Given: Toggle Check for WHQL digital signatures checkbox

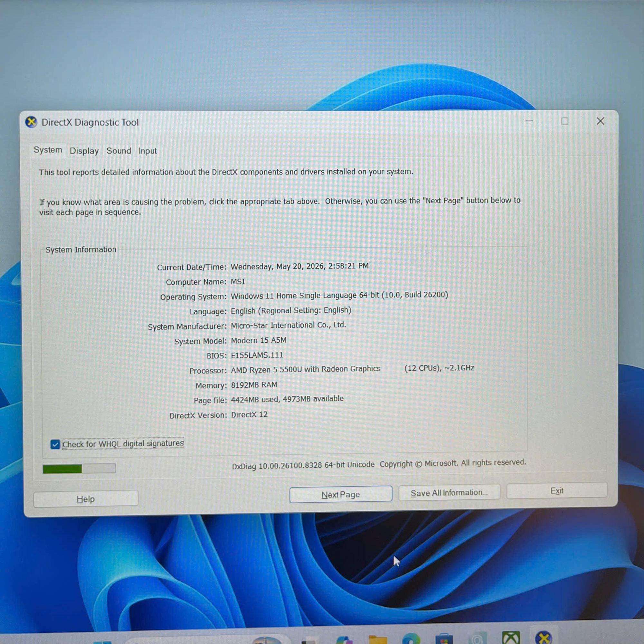Looking at the screenshot, I should (55, 444).
